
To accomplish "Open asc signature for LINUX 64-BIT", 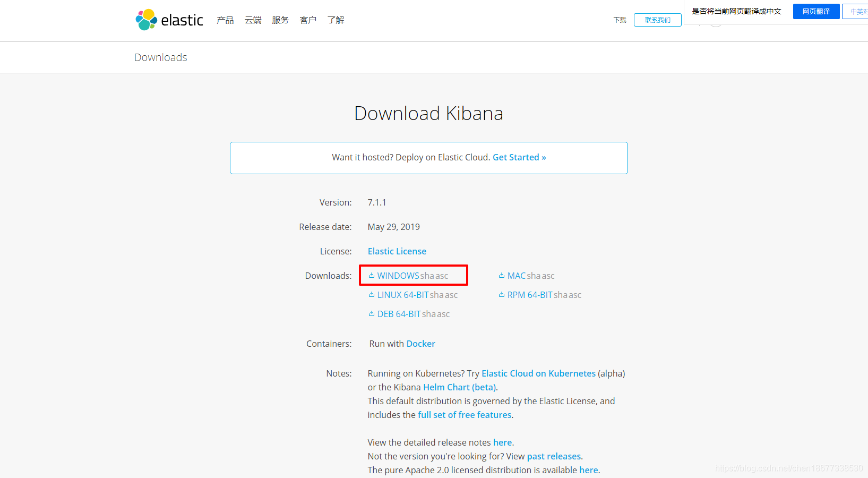I will pyautogui.click(x=451, y=295).
